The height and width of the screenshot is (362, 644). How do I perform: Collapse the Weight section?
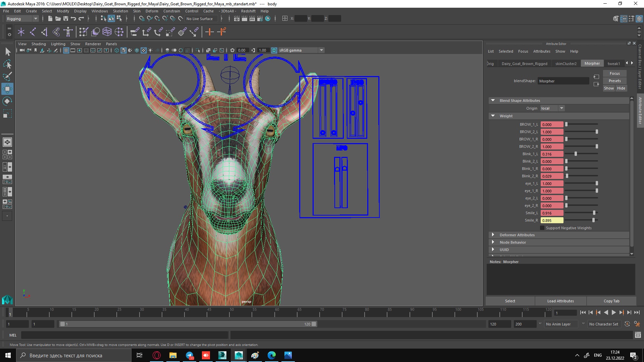pyautogui.click(x=493, y=116)
